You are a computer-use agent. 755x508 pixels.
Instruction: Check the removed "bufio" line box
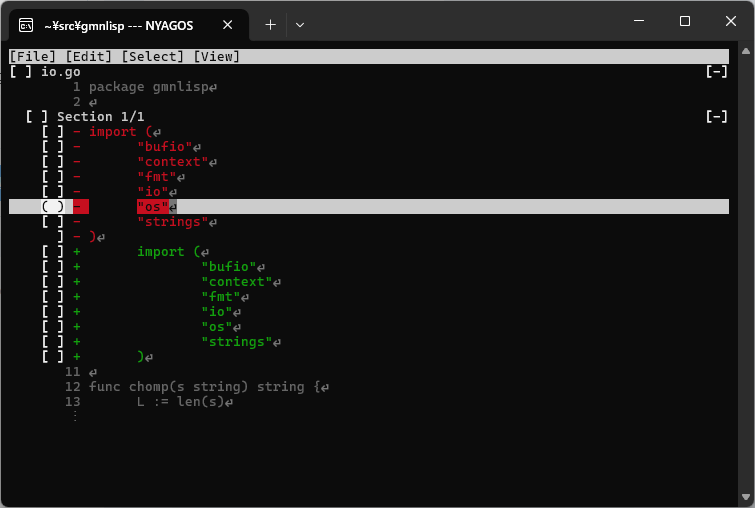(x=52, y=146)
